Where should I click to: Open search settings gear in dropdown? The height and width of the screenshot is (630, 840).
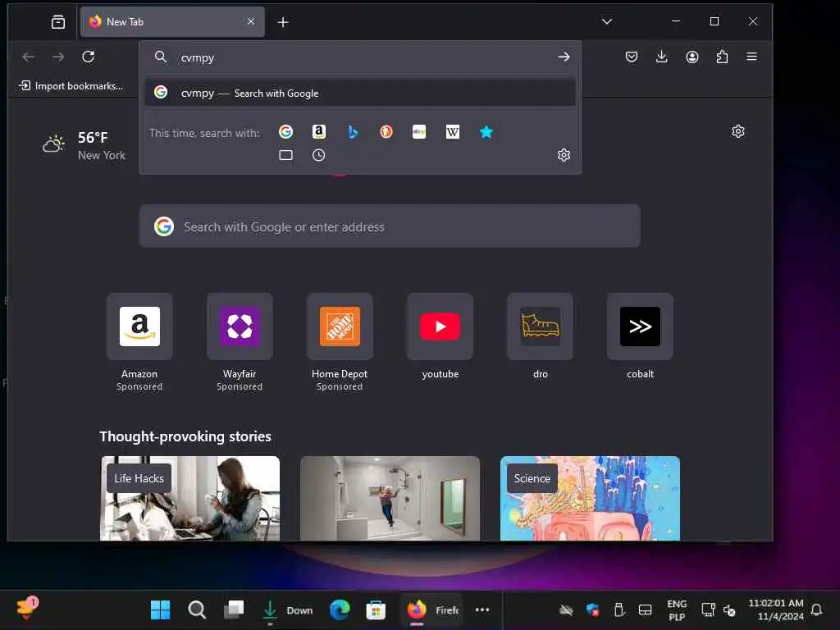coord(564,155)
